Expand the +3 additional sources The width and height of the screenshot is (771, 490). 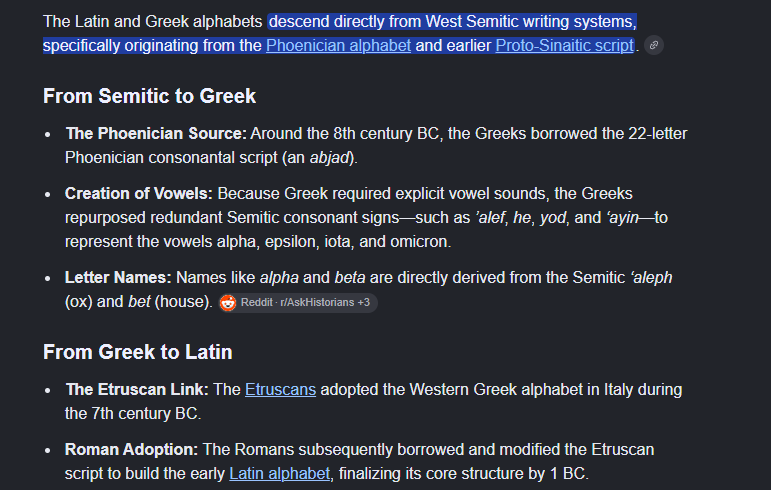[364, 303]
